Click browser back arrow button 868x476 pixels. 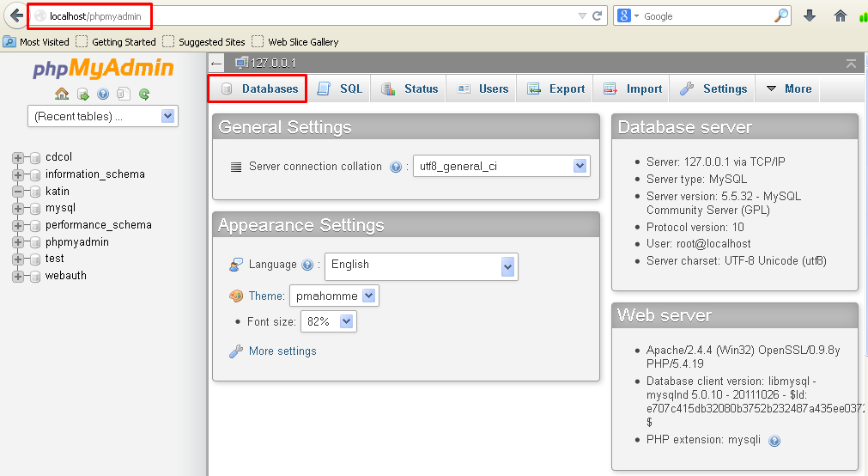[16, 16]
